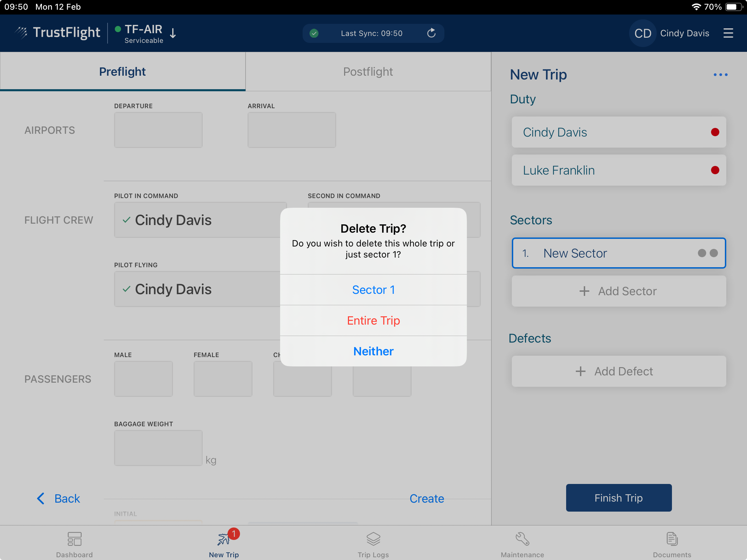Screen dimensions: 747x560
Task: Toggle Luke Franklin duty status dot
Action: [715, 170]
